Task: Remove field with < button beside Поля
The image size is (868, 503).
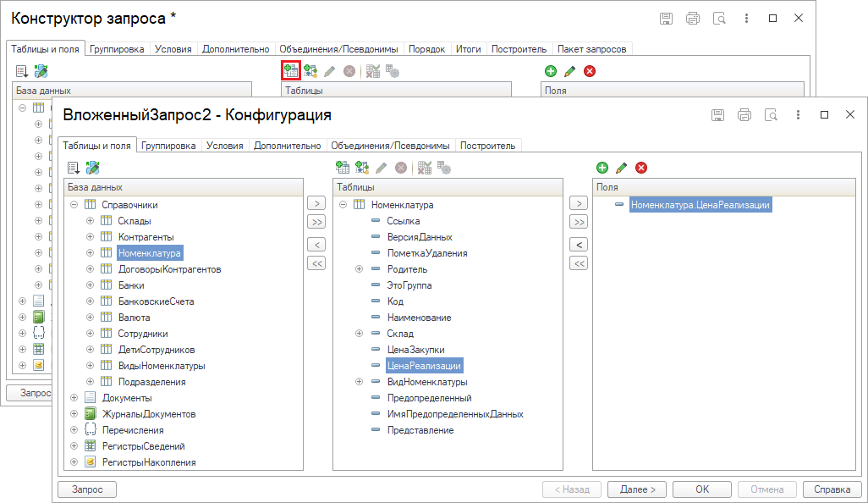Action: (579, 244)
